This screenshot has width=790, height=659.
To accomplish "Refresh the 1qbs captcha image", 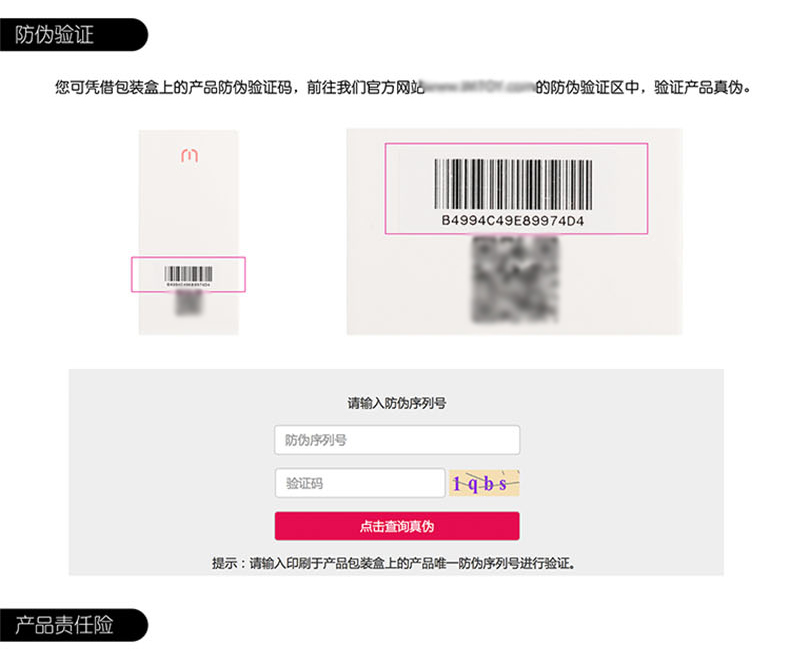I will (484, 483).
